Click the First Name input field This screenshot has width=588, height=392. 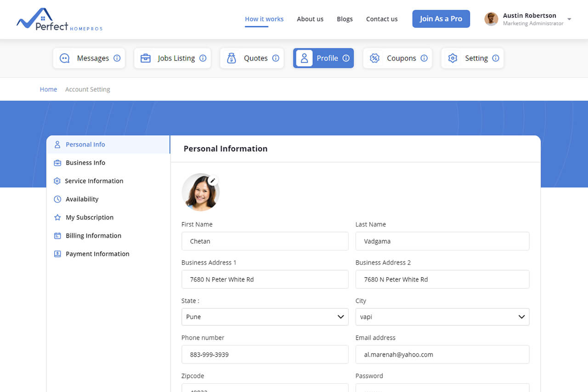coord(265,241)
